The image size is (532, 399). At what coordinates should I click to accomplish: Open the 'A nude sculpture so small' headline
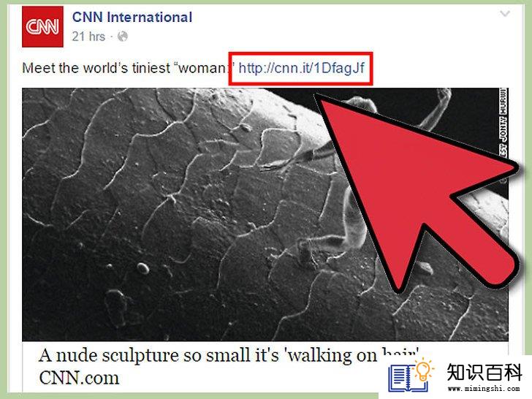click(x=229, y=355)
